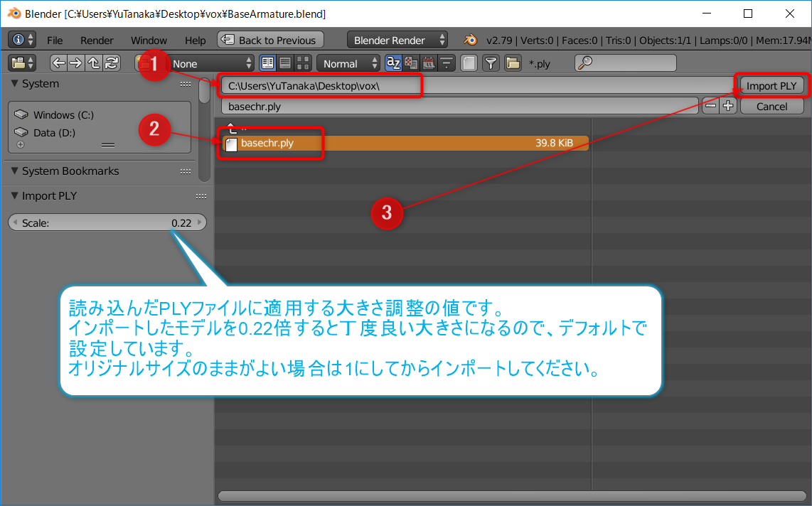The image size is (812, 506).
Task: Sort files alphabetically
Action: [x=394, y=63]
